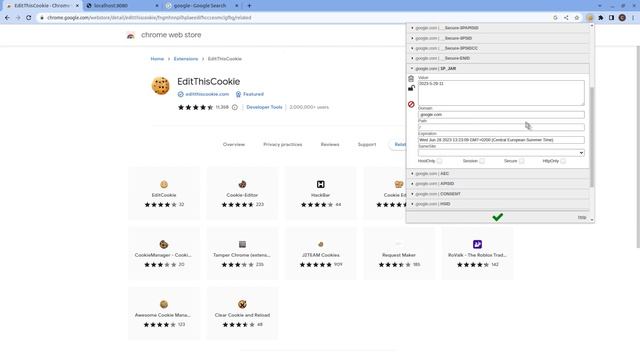Switch to the Support tab
This screenshot has width=640, height=360.
pyautogui.click(x=367, y=144)
